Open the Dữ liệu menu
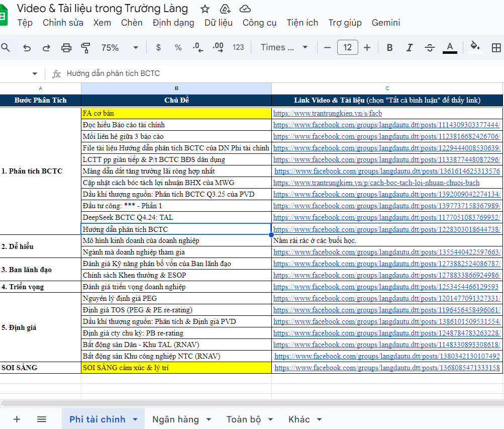The width and height of the screenshot is (504, 429). (x=219, y=23)
